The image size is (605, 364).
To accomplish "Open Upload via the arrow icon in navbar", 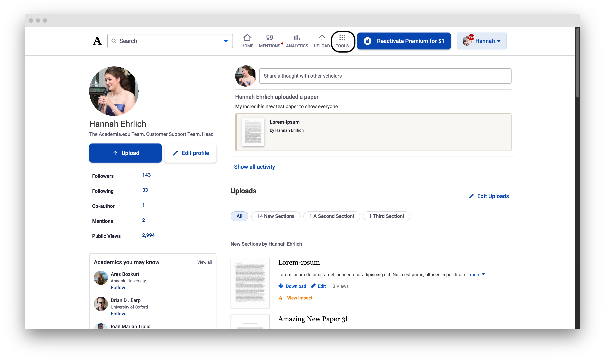I will coord(322,37).
